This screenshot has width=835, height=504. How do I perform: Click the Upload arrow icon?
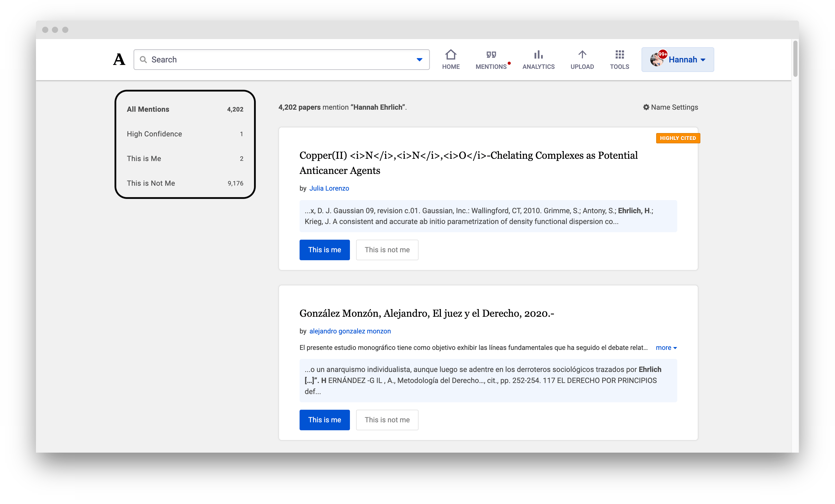[x=582, y=55]
